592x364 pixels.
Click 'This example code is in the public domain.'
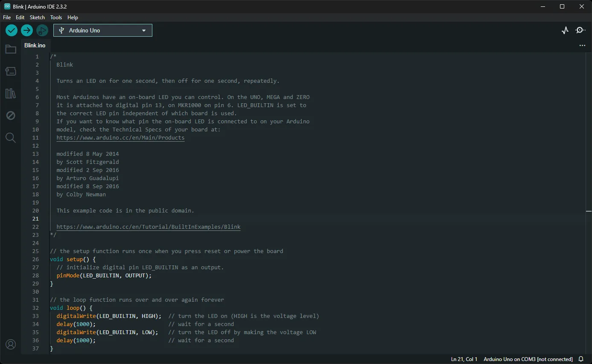(125, 211)
